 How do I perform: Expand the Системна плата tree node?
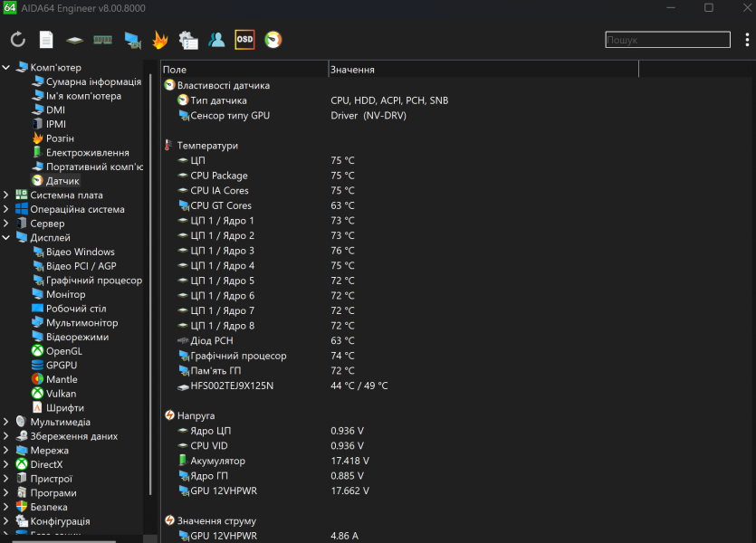(7, 195)
